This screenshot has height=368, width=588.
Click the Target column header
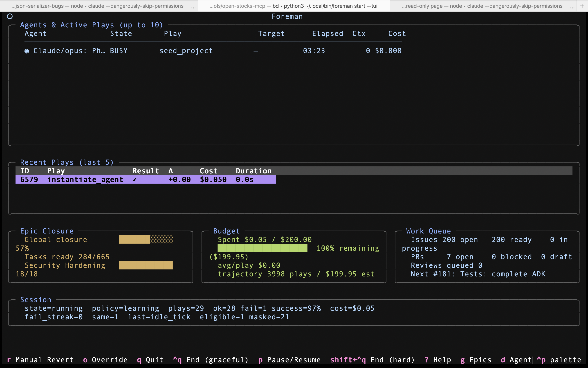(271, 34)
